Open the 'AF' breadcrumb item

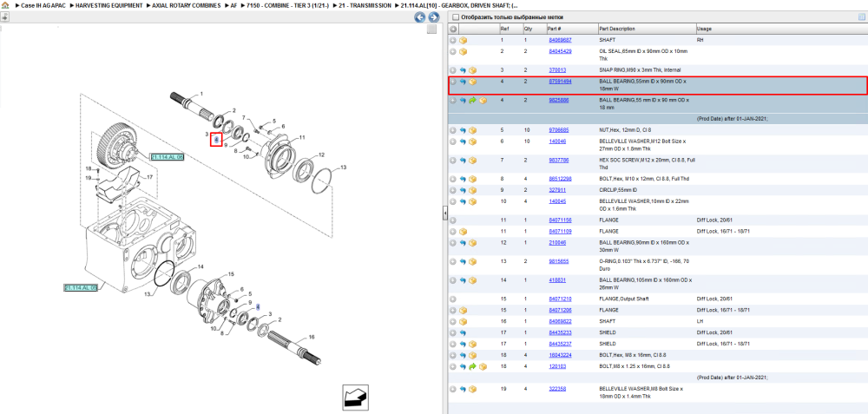tap(233, 5)
